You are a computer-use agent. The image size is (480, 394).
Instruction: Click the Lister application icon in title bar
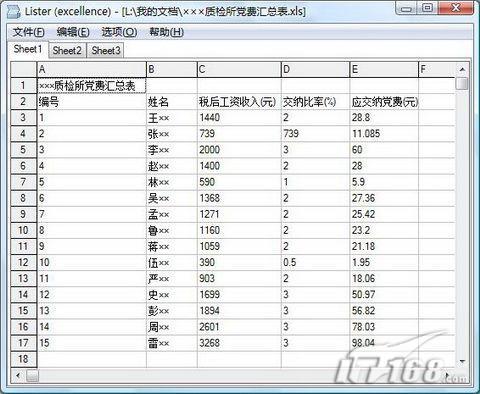14,12
